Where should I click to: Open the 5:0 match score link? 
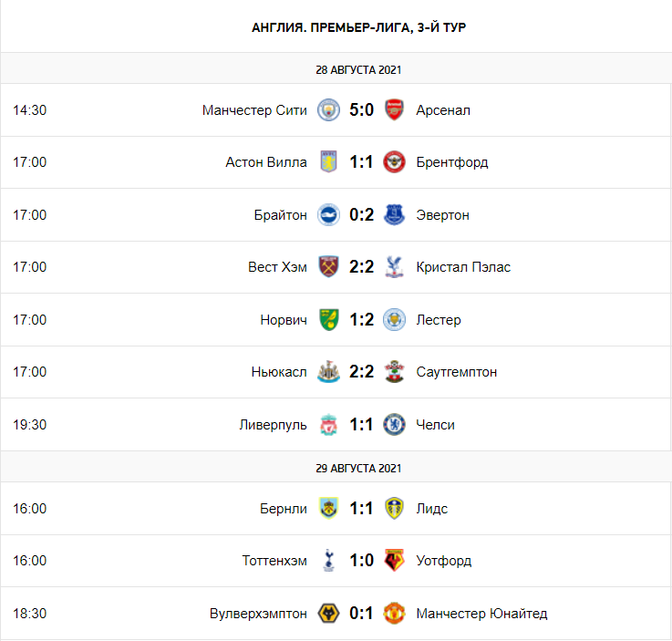361,110
